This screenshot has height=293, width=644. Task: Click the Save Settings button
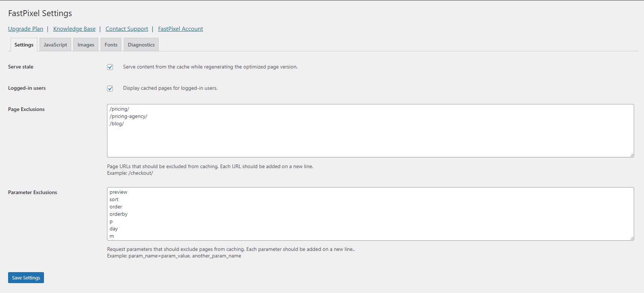(26, 278)
